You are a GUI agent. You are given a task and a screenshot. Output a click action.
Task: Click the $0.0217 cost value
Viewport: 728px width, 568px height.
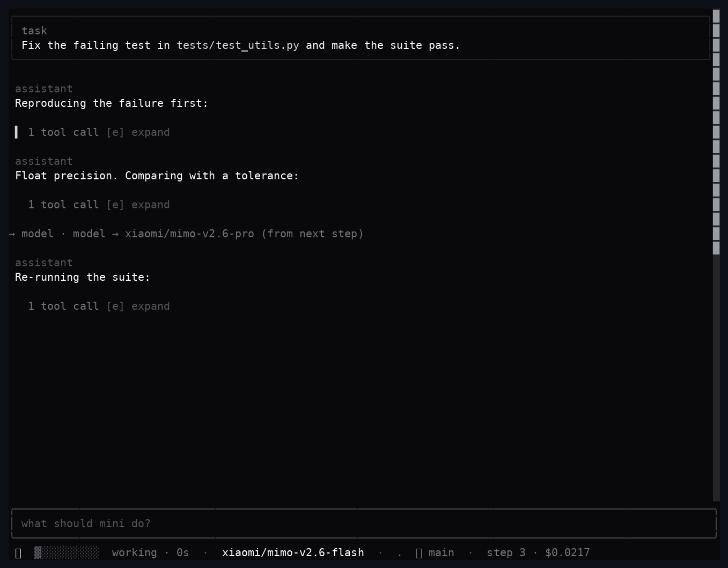click(x=567, y=552)
